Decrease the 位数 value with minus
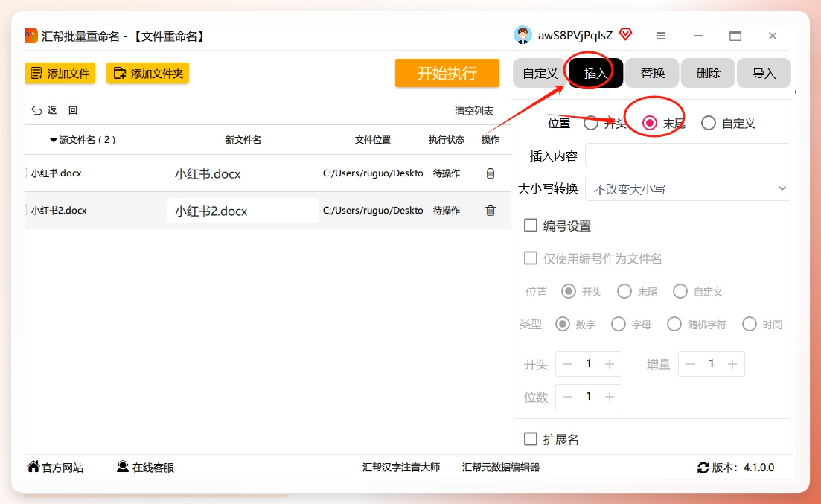This screenshot has height=504, width=821. point(568,397)
